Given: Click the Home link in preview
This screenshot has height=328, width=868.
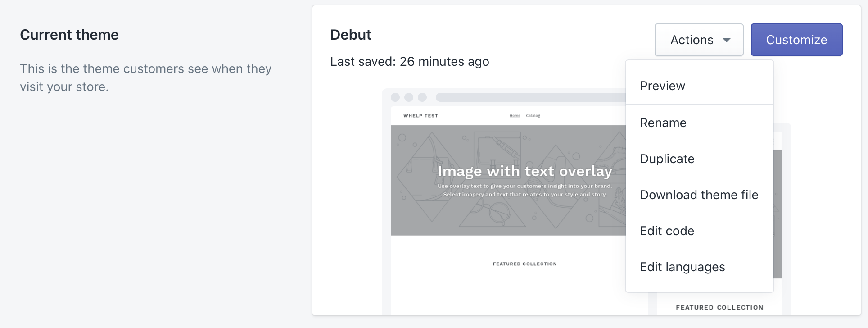Looking at the screenshot, I should pos(515,116).
